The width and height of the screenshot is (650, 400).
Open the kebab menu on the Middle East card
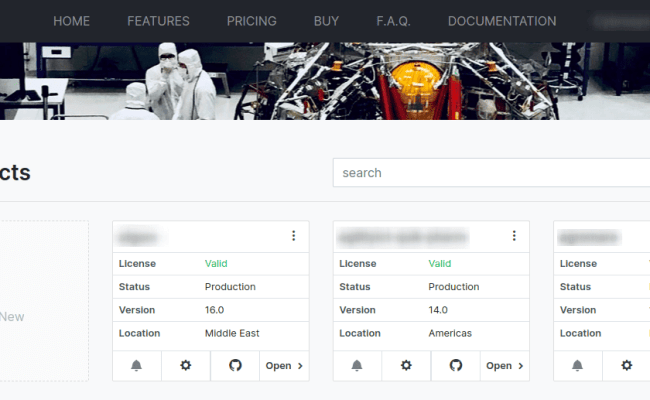(293, 236)
